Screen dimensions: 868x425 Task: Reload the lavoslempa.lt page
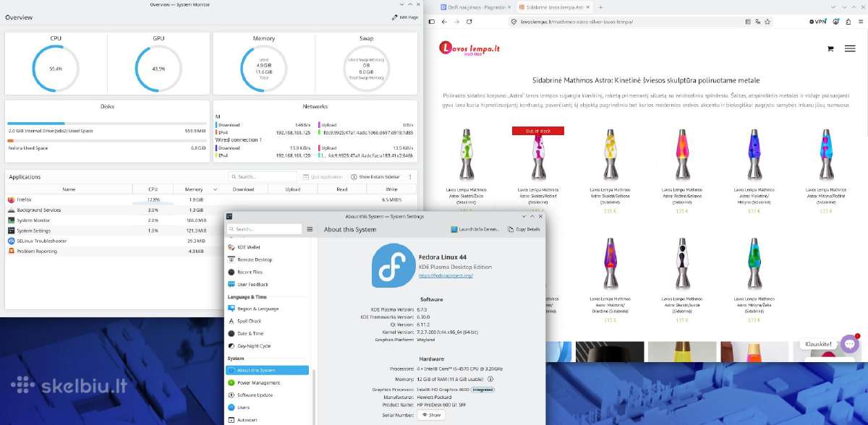click(x=471, y=22)
